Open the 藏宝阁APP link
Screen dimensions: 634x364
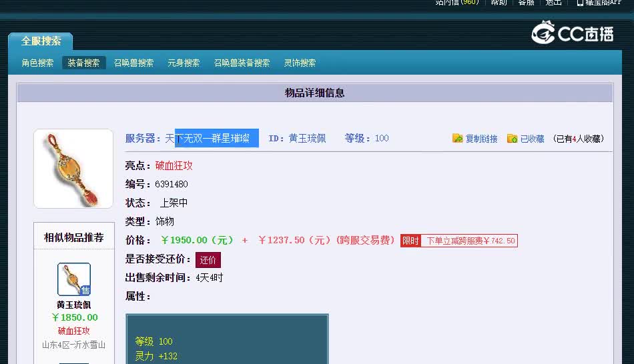tap(599, 3)
